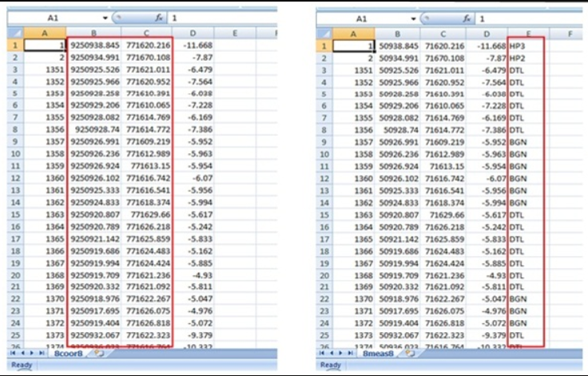Click cell A25 with 1373 in 8meas8 window

(x=354, y=335)
